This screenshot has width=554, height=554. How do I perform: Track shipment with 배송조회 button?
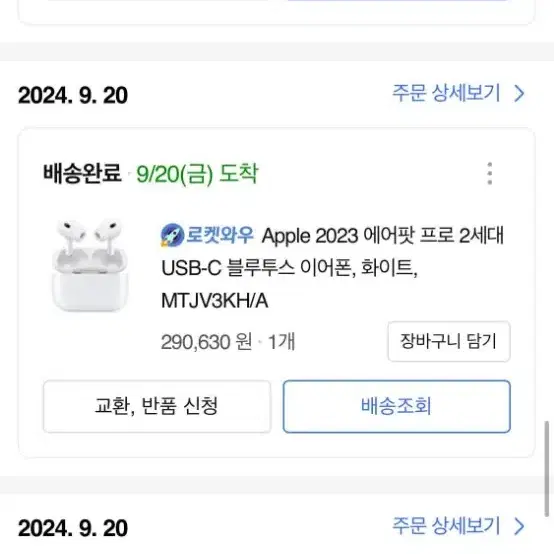click(x=396, y=406)
